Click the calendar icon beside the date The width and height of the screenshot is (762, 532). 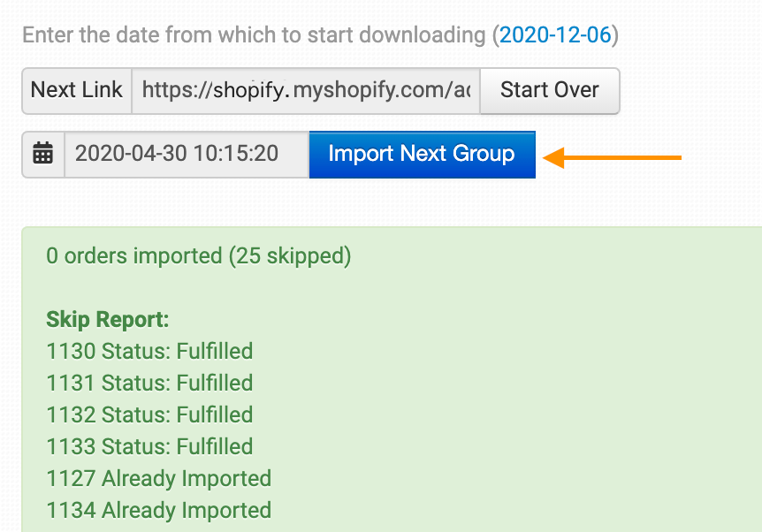42,154
